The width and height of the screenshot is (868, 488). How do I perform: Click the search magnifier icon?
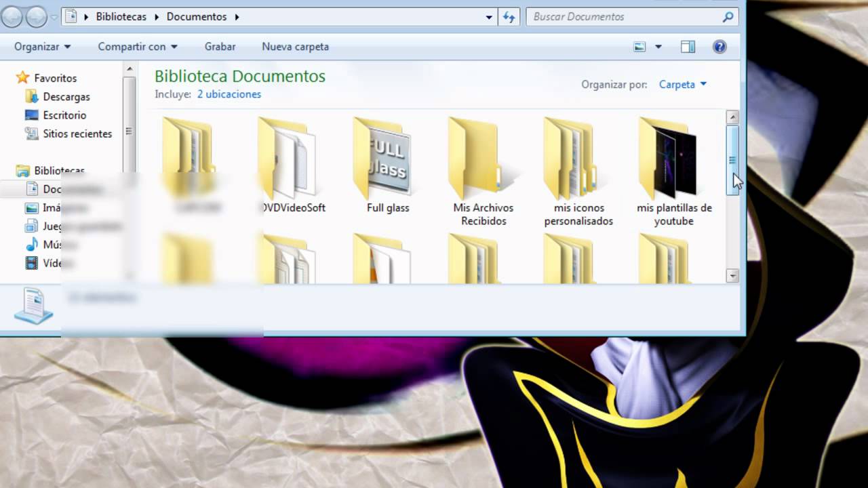pos(728,17)
